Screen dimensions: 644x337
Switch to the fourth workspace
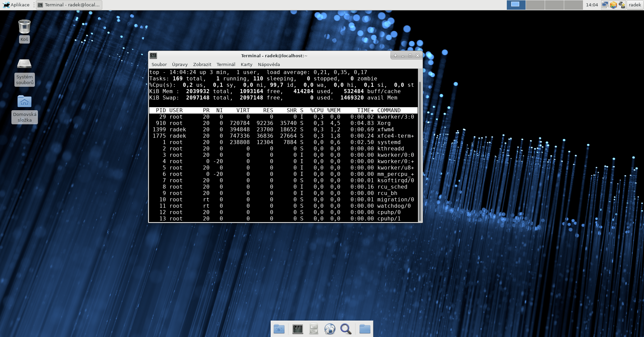(x=573, y=5)
